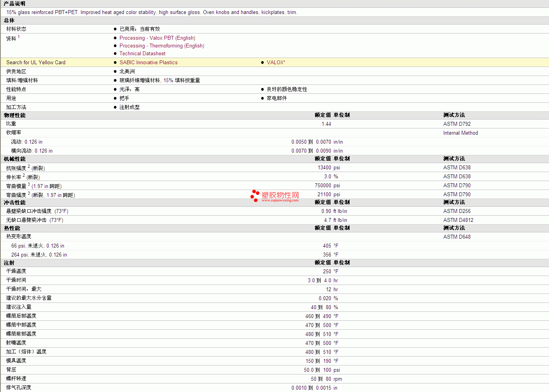Click the 产品说明 section header
549x392 pixels.
tap(14, 4)
